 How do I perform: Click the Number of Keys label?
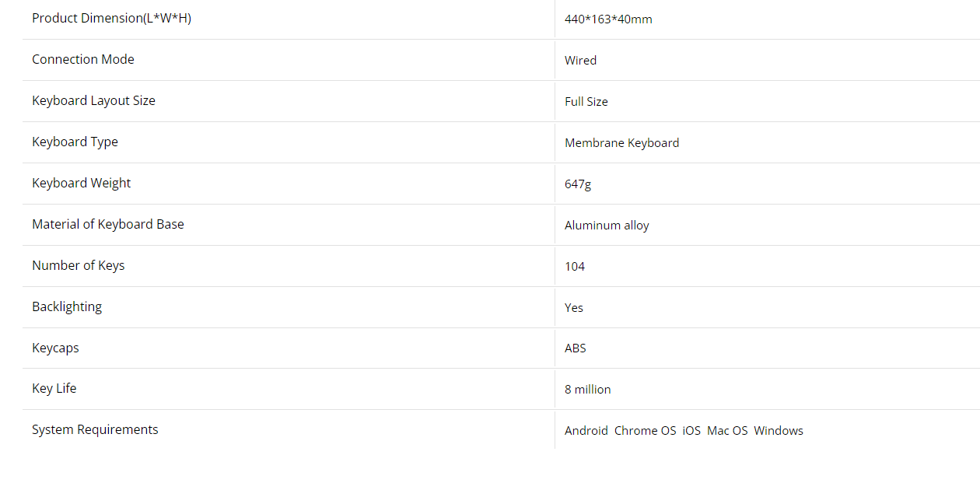pyautogui.click(x=78, y=265)
